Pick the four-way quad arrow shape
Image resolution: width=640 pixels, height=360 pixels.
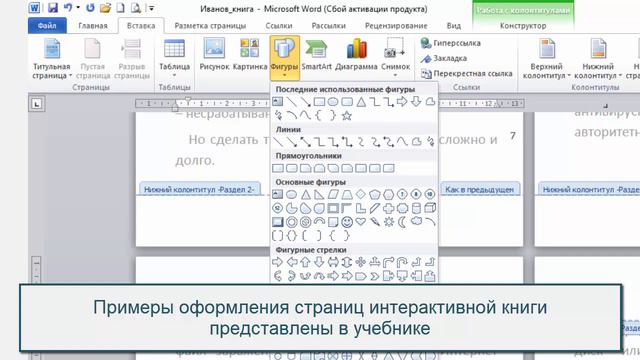[x=360, y=262]
